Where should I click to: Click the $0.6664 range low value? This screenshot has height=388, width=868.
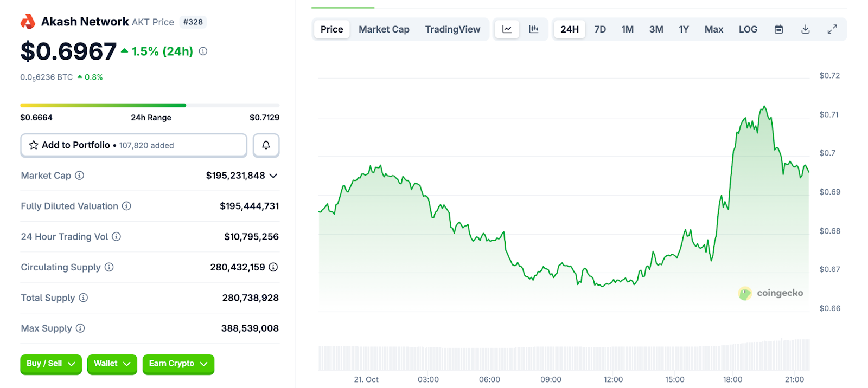[x=36, y=118]
